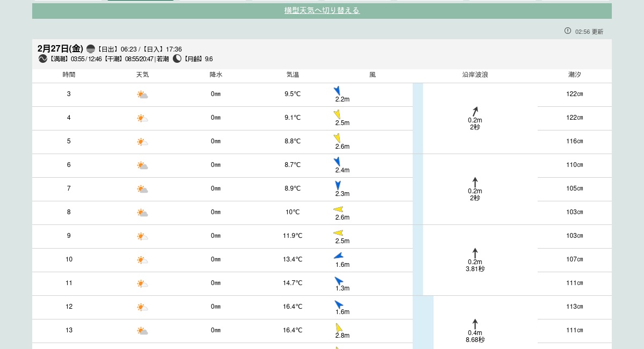
Task: Click the 横型天気へ切り替える link
Action: [322, 11]
